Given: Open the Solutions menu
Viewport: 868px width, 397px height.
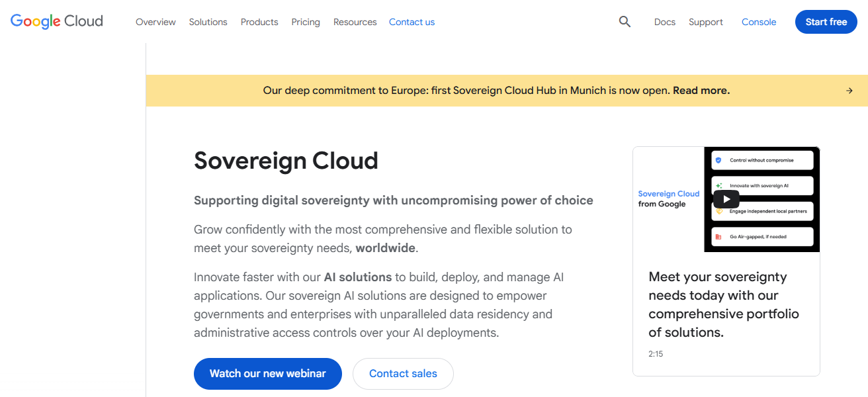Looking at the screenshot, I should (x=208, y=22).
